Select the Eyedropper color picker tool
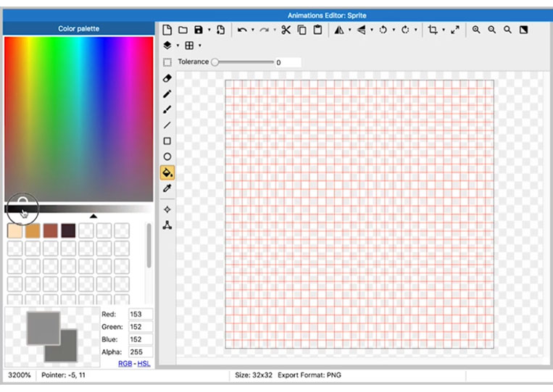This screenshot has width=553, height=392. pyautogui.click(x=167, y=188)
